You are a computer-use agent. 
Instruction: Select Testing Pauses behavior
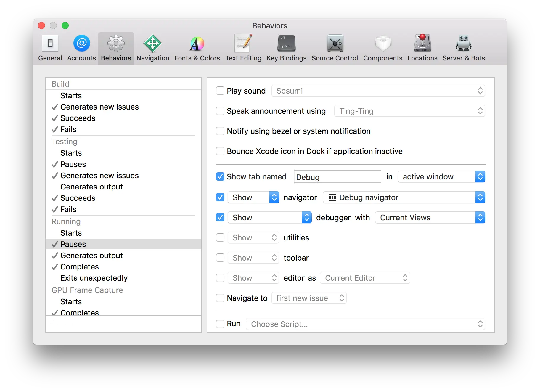pyautogui.click(x=123, y=164)
